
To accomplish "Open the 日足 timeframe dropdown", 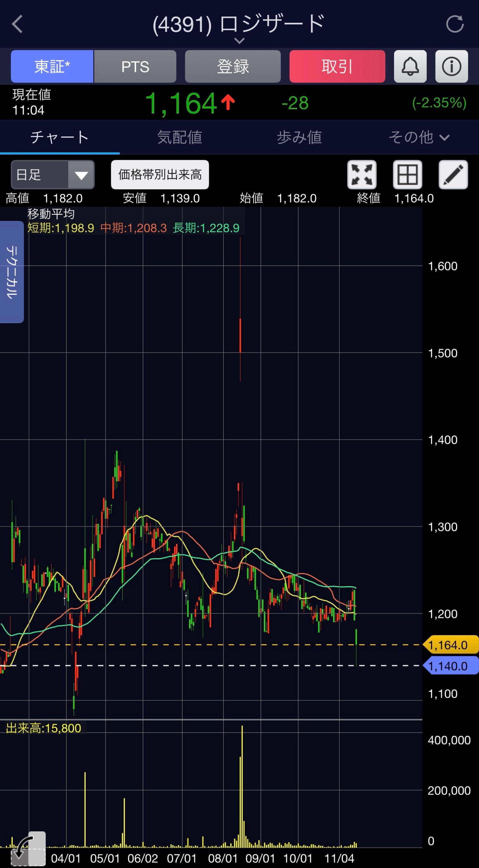I will point(53,175).
